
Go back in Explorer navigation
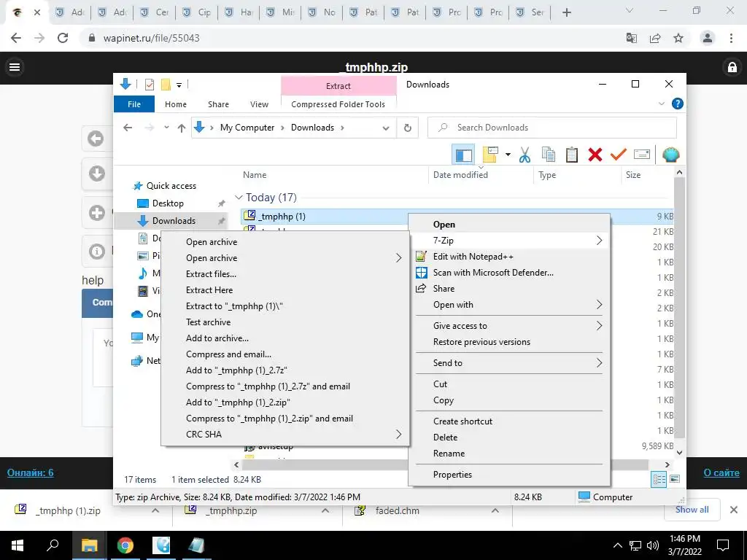point(128,128)
